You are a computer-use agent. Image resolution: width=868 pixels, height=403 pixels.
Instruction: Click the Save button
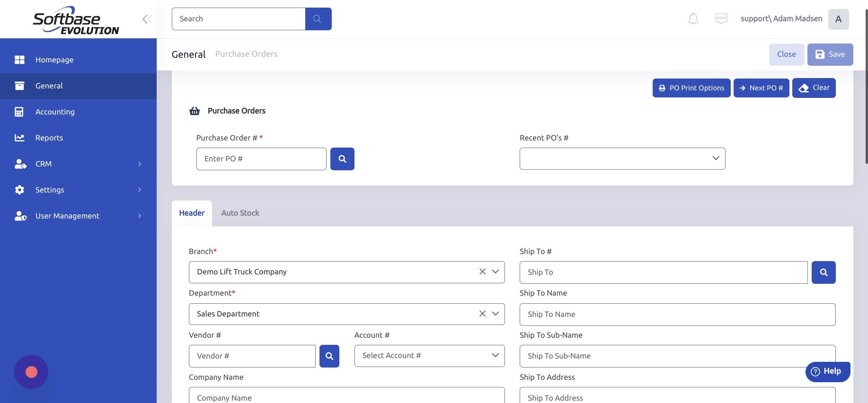[830, 54]
